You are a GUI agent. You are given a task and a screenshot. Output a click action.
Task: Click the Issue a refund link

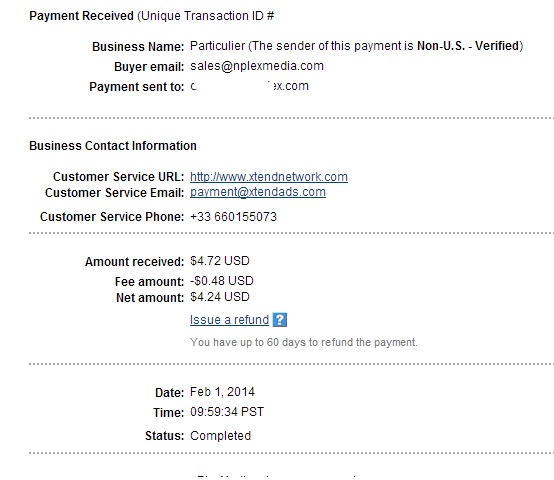click(x=229, y=320)
